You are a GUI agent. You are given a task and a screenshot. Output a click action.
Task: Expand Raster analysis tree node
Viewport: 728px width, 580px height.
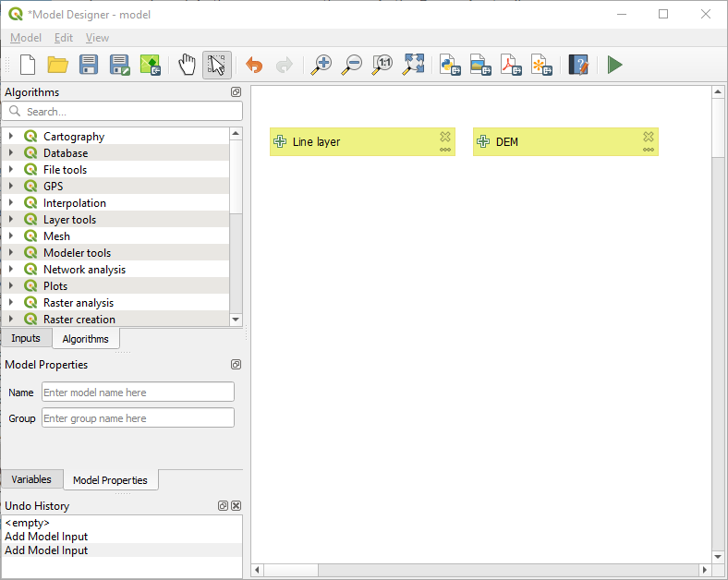tap(11, 303)
